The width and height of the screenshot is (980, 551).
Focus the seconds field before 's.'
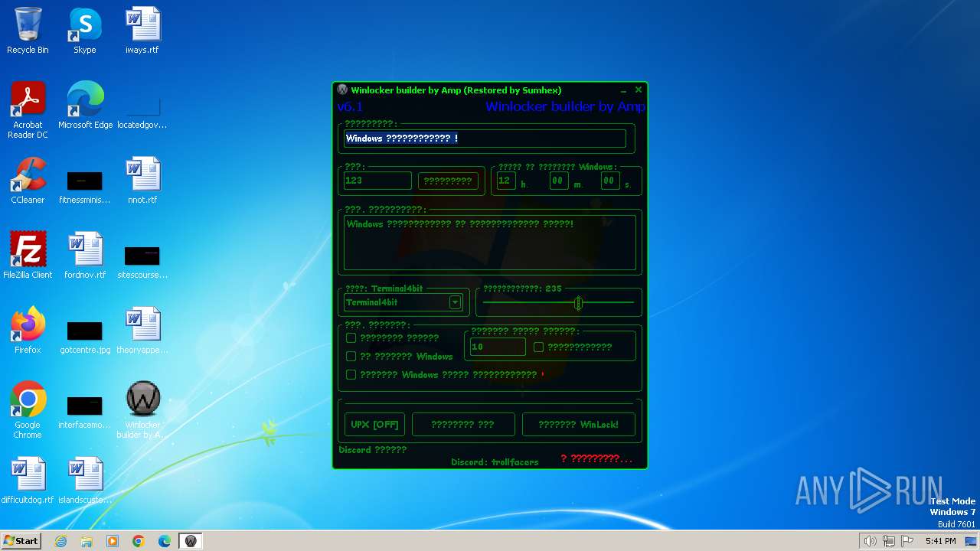[x=609, y=181]
